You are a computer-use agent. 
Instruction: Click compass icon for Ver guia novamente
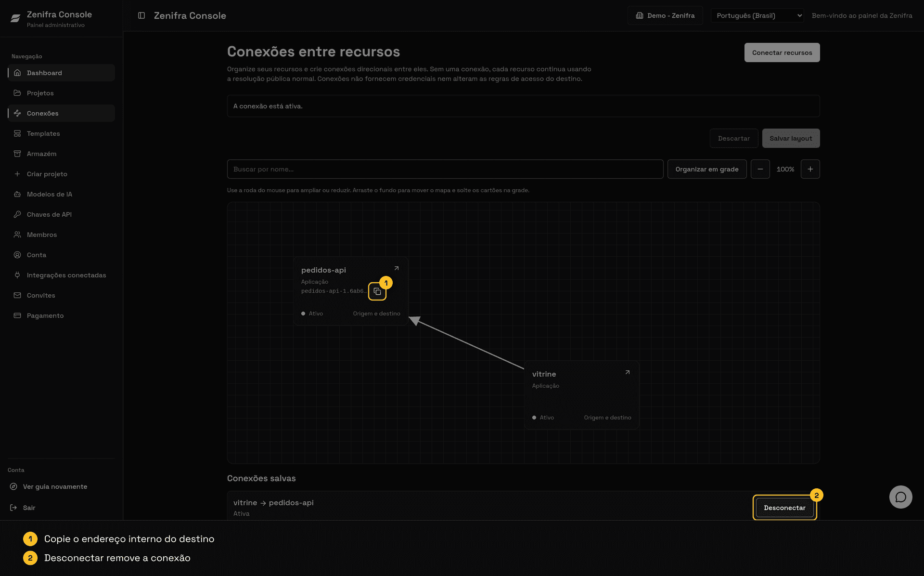13,486
